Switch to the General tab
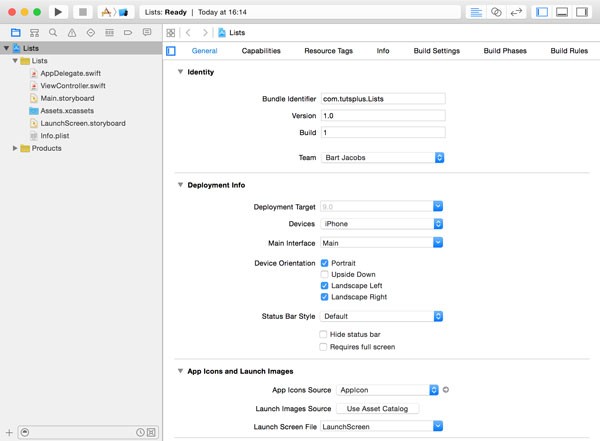Image resolution: width=600 pixels, height=441 pixels. [x=204, y=51]
